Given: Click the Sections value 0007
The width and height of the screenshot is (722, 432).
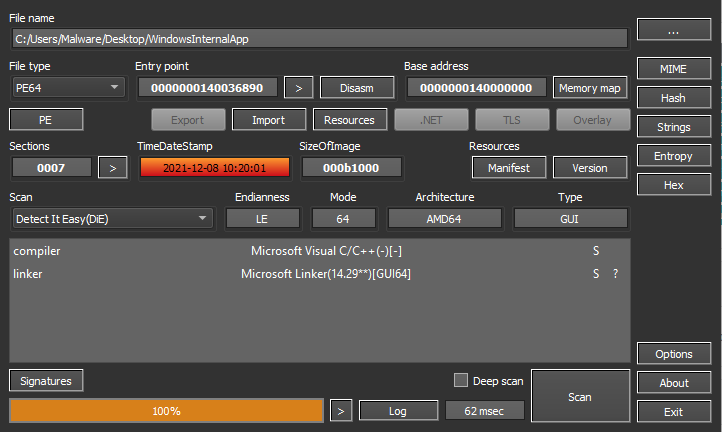Looking at the screenshot, I should coord(52,168).
